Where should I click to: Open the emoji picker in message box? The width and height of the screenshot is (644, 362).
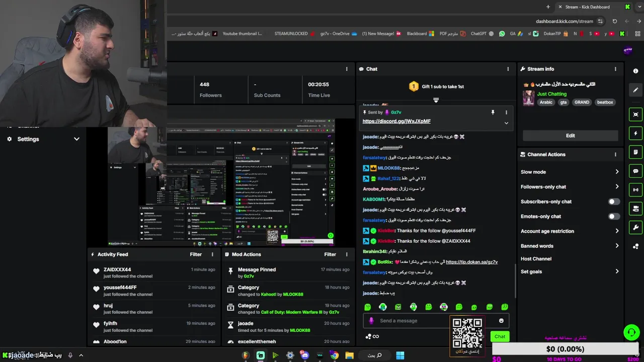[501, 321]
